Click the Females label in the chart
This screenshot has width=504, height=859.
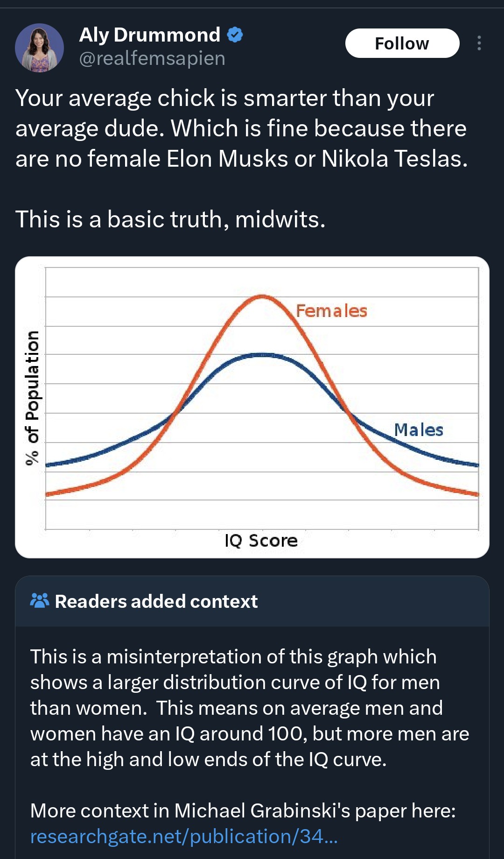[x=331, y=311]
